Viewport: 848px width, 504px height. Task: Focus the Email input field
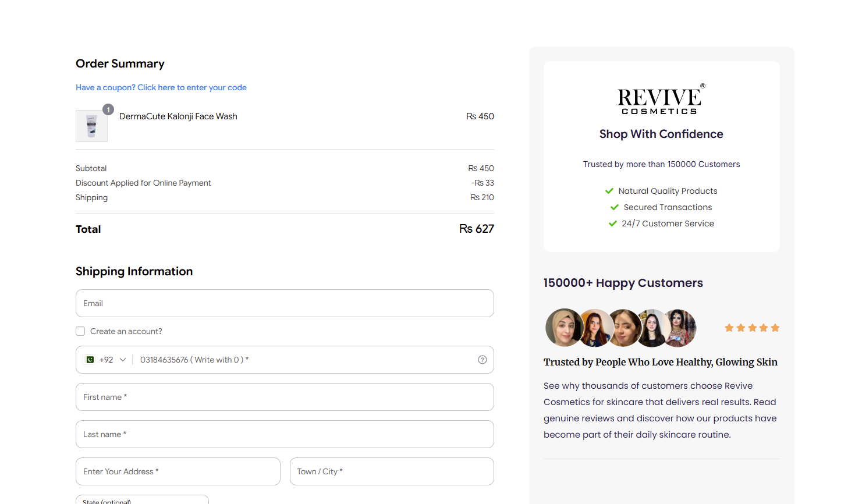pyautogui.click(x=285, y=303)
